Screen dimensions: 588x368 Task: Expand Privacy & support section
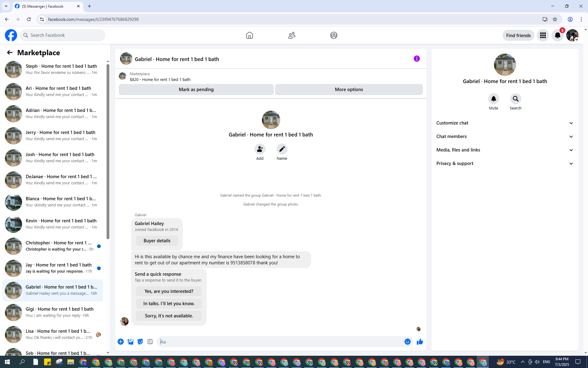point(505,163)
